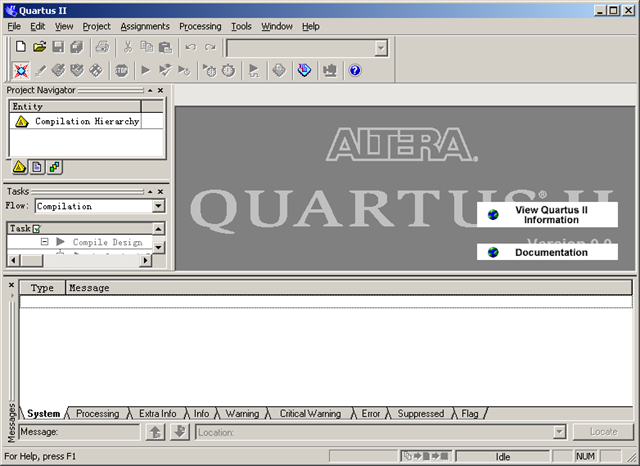Open the Assignments menu

coord(145,26)
